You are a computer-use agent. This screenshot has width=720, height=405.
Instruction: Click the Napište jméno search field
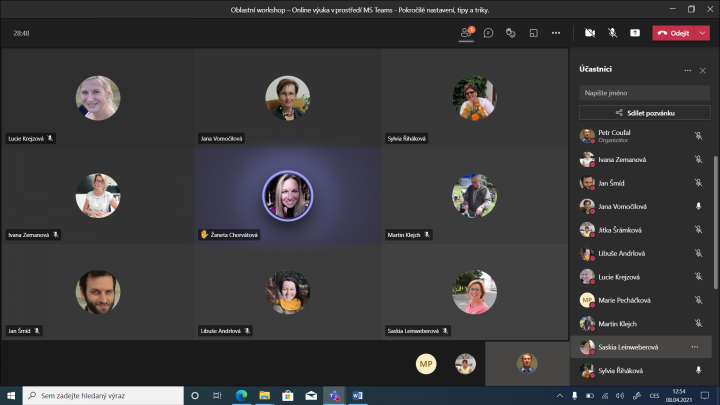[644, 93]
